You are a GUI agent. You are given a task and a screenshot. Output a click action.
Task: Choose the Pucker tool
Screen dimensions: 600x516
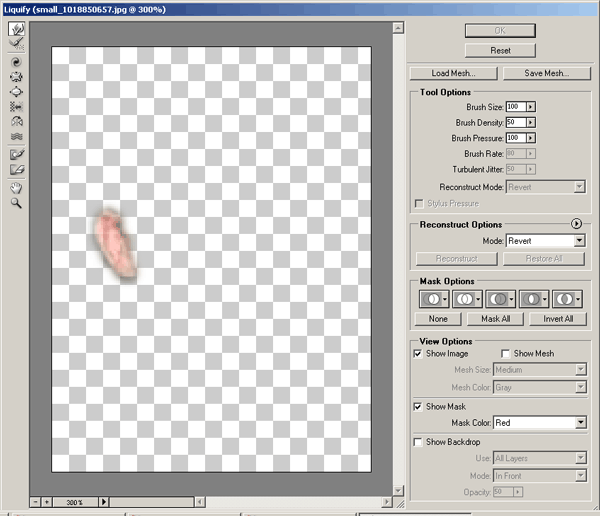pyautogui.click(x=16, y=75)
